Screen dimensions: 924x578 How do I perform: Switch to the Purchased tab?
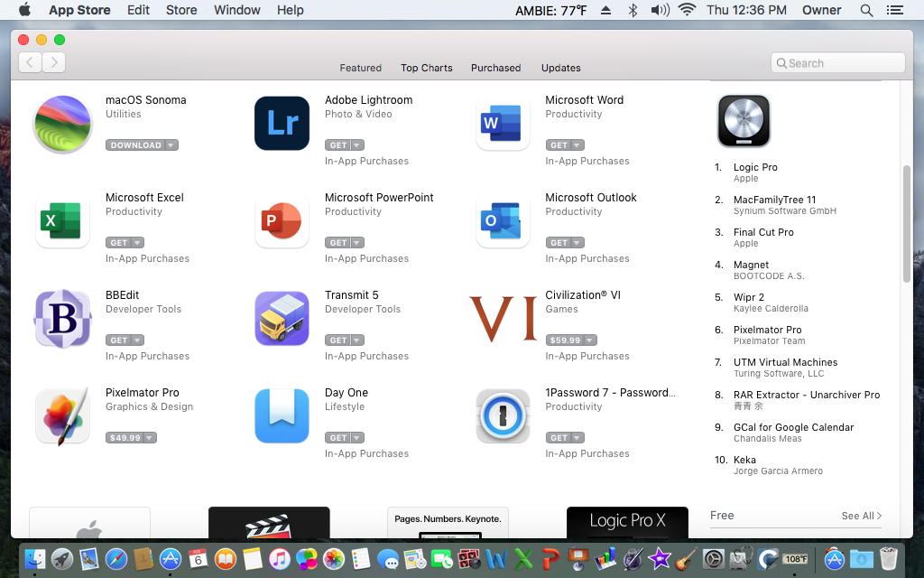point(495,68)
